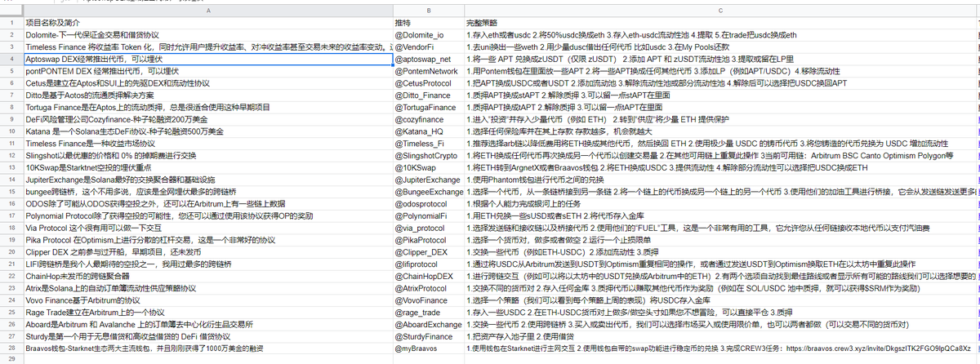
Task: Select the 'Pika Protocol 在Optimism上' cell
Action: pos(207,239)
